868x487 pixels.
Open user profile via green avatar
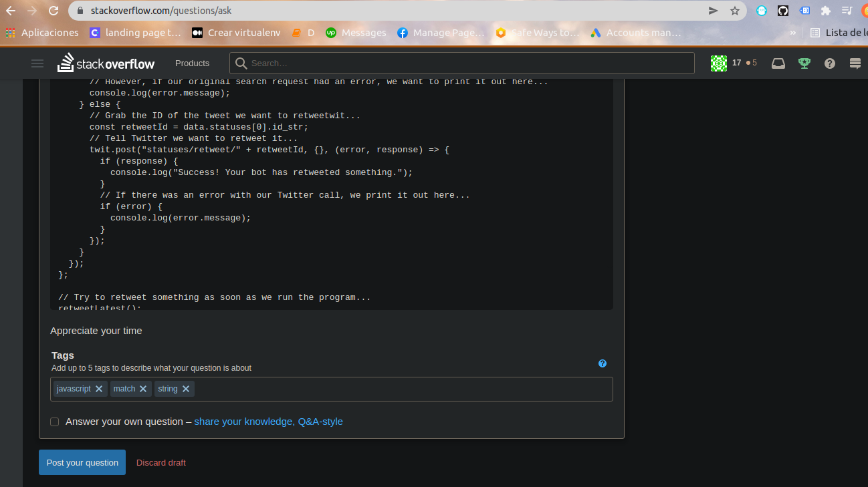click(x=718, y=63)
